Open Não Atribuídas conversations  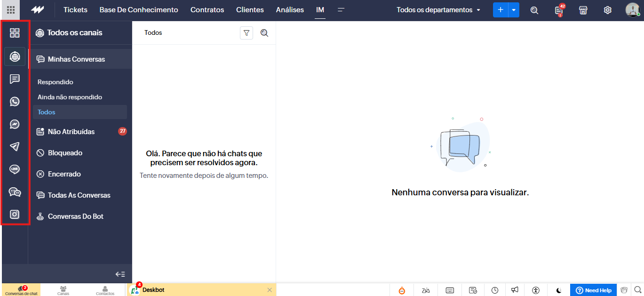pos(71,132)
